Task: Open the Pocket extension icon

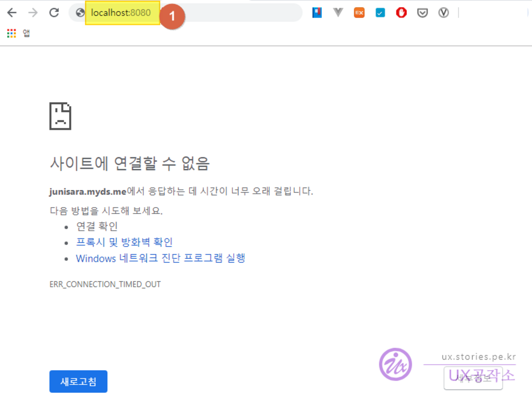Action: (x=422, y=13)
